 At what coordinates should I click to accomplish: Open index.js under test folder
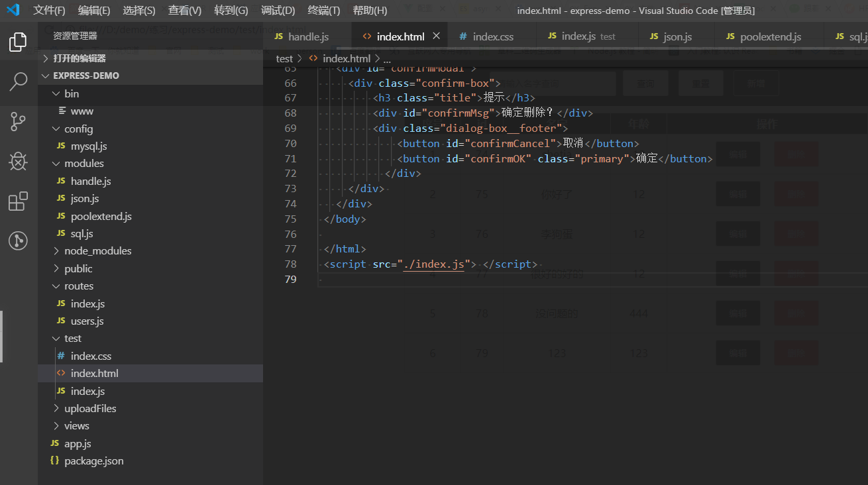[x=88, y=391]
